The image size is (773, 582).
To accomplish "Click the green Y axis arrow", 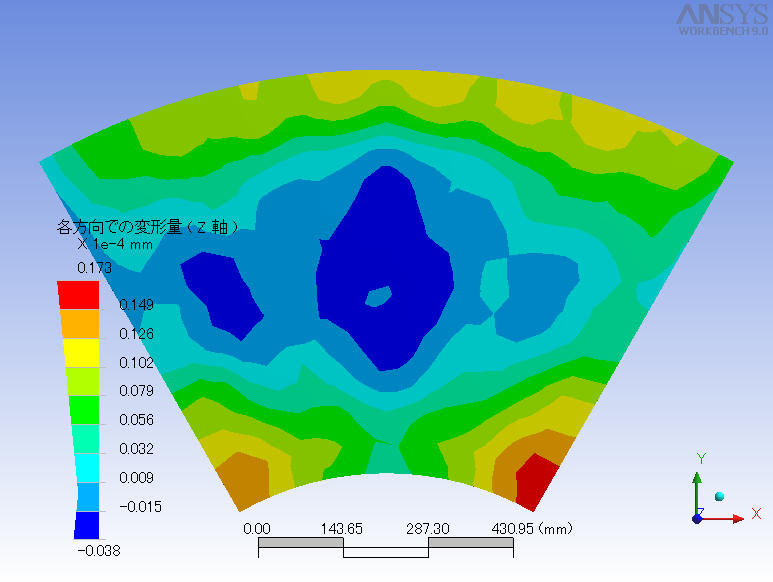I will [x=697, y=494].
